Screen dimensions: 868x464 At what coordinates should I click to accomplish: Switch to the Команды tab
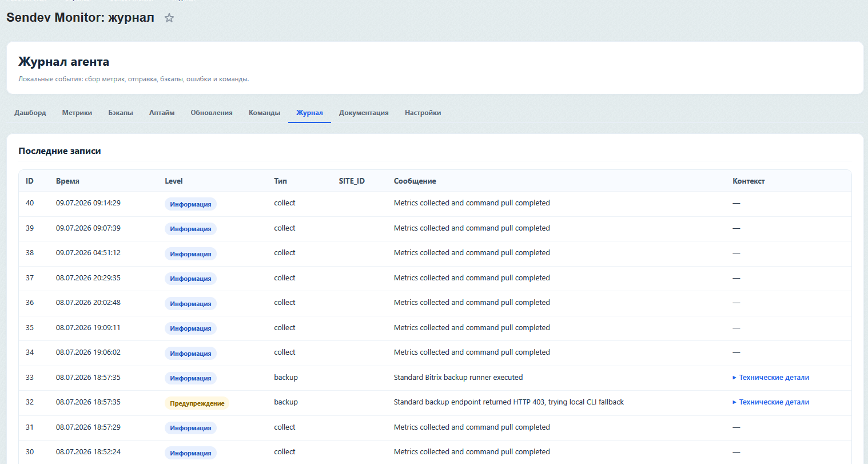point(264,113)
